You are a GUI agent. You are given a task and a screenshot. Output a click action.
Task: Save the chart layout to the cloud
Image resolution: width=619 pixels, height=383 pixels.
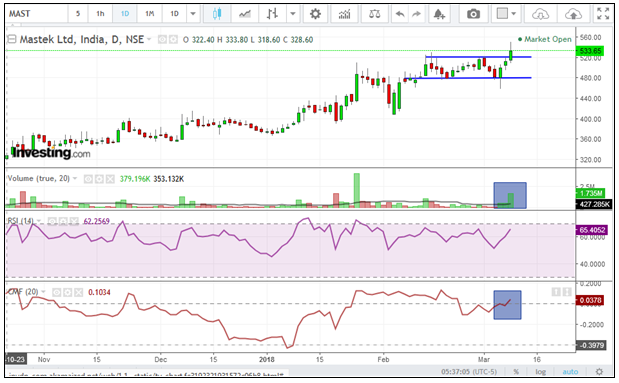point(573,14)
